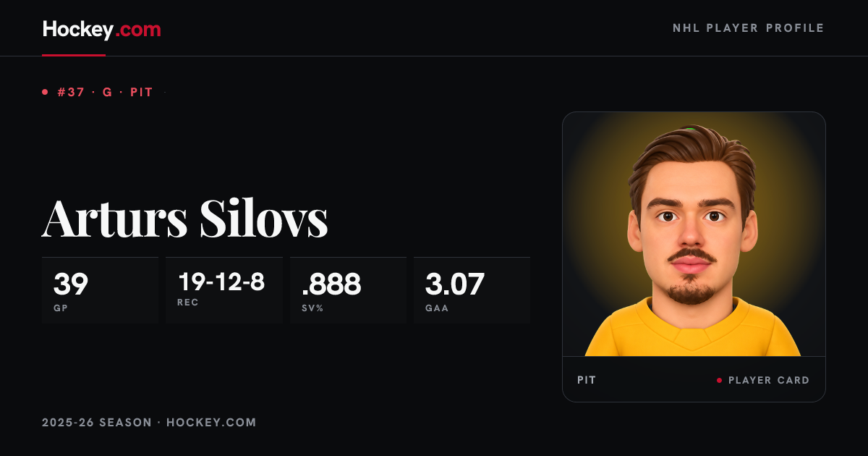Select the #37 · G · PIT tag line
Image resolution: width=868 pixels, height=456 pixels.
click(105, 93)
